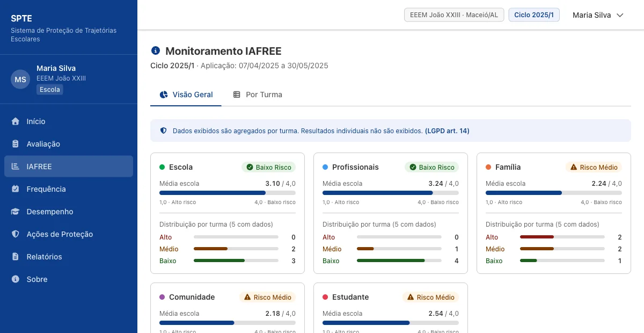Viewport: 644px width, 333px height.
Task: Open Relatórios in the sidebar
Action: click(x=69, y=257)
